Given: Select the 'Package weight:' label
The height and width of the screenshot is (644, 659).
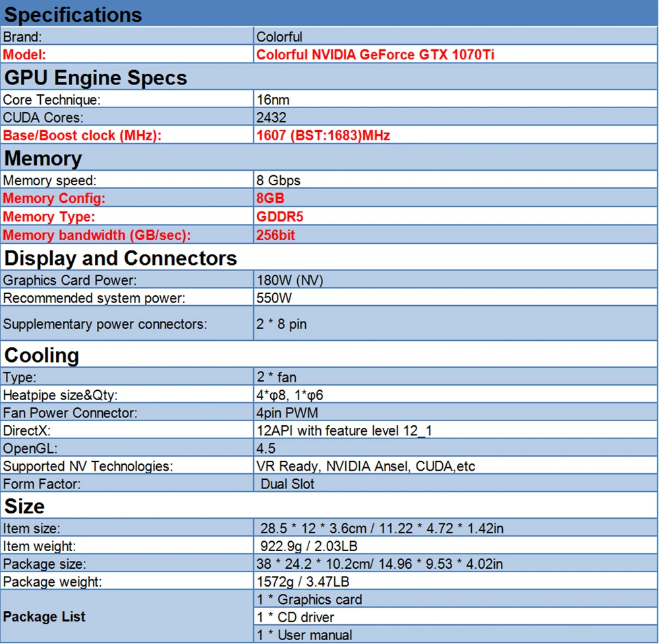Looking at the screenshot, I should point(53,582).
